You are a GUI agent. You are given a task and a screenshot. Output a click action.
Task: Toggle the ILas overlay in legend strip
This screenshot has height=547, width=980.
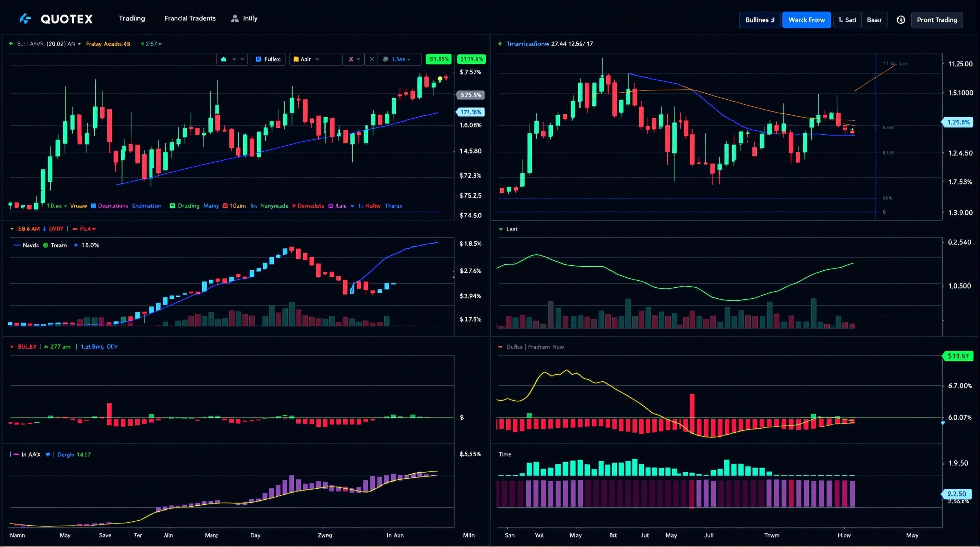pyautogui.click(x=338, y=206)
